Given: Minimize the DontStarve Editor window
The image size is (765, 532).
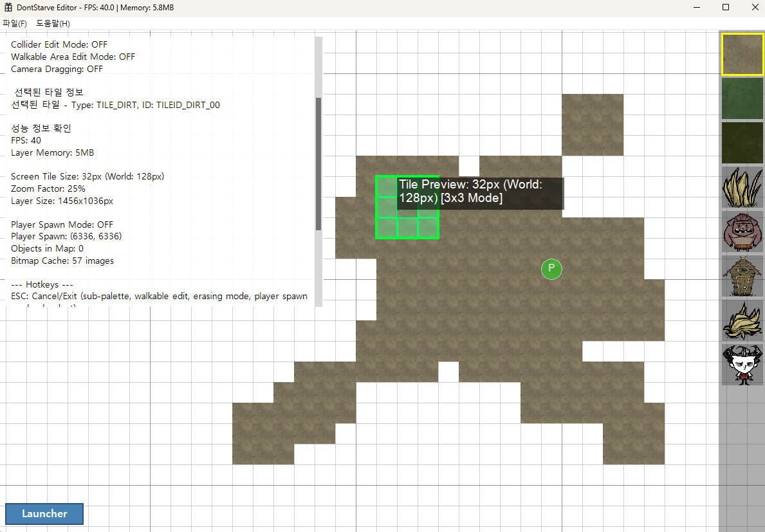Looking at the screenshot, I should pyautogui.click(x=697, y=7).
